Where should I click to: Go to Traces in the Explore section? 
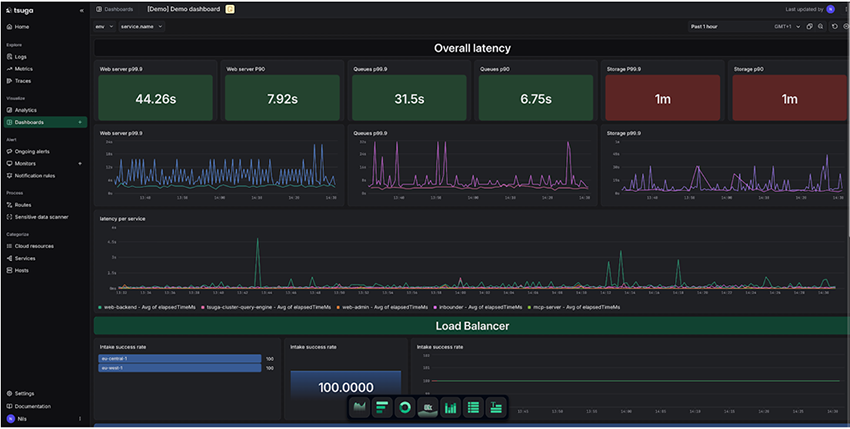22,80
